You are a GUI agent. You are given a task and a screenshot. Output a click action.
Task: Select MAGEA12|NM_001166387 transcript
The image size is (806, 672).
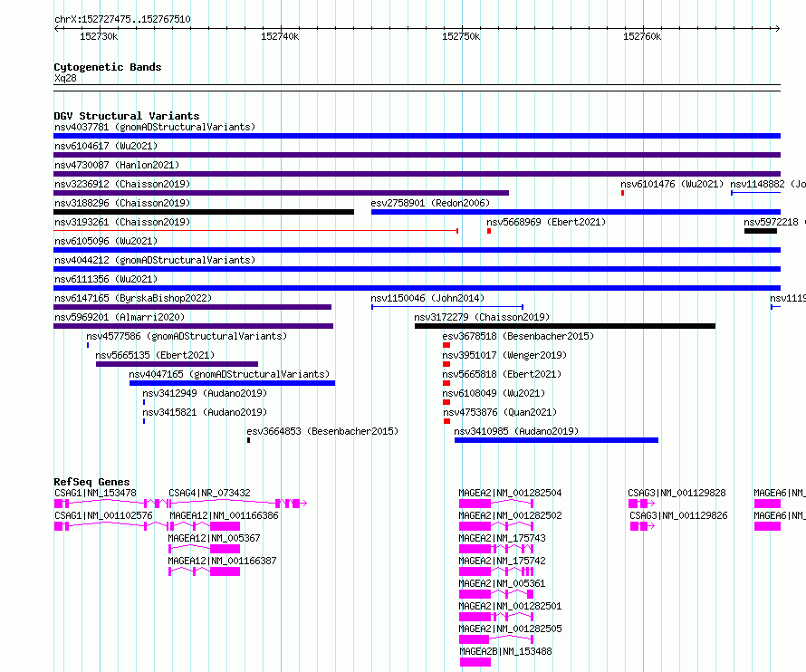(x=223, y=561)
